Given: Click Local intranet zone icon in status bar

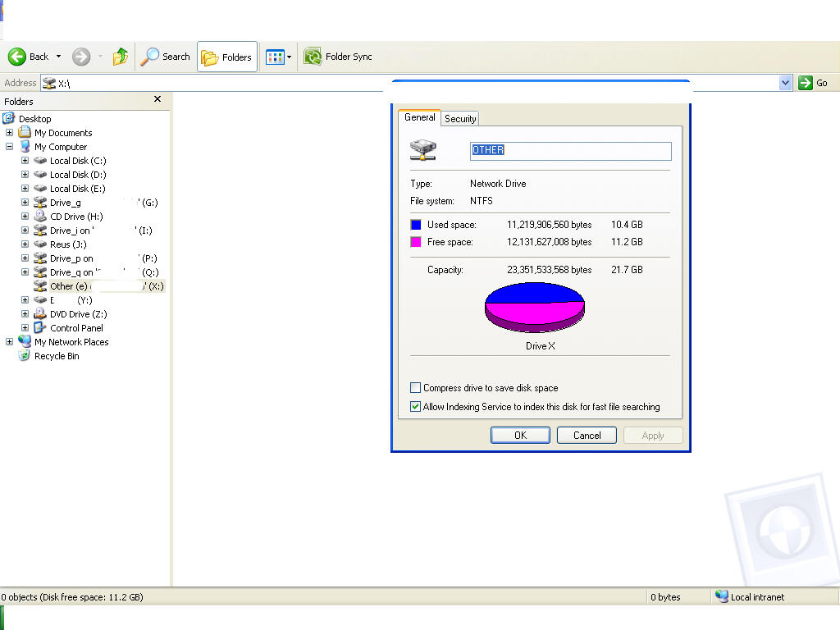Looking at the screenshot, I should point(722,596).
